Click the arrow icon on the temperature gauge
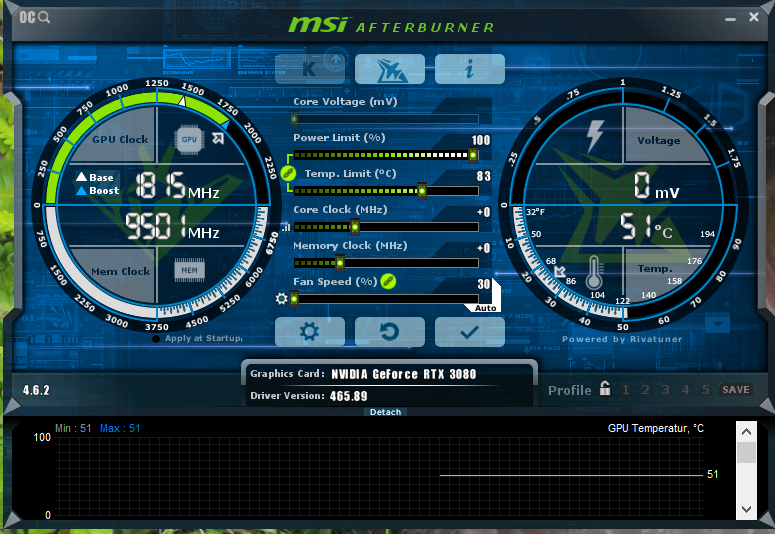Image resolution: width=775 pixels, height=534 pixels. [x=560, y=271]
